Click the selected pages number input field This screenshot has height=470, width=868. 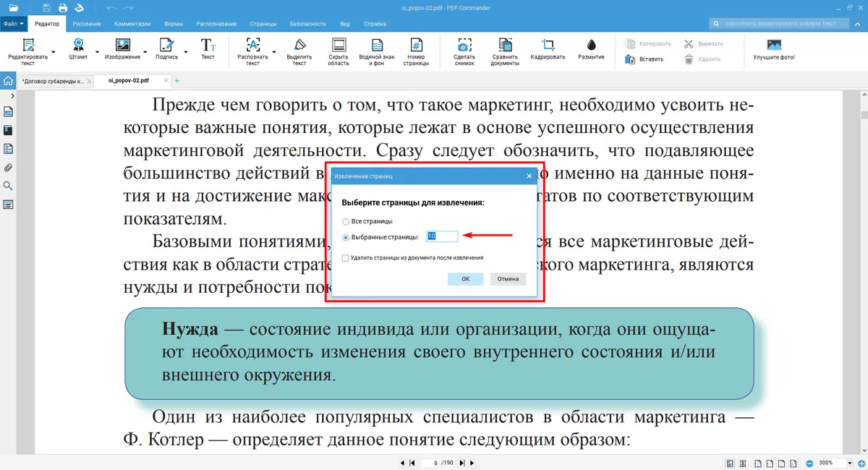[x=442, y=236]
